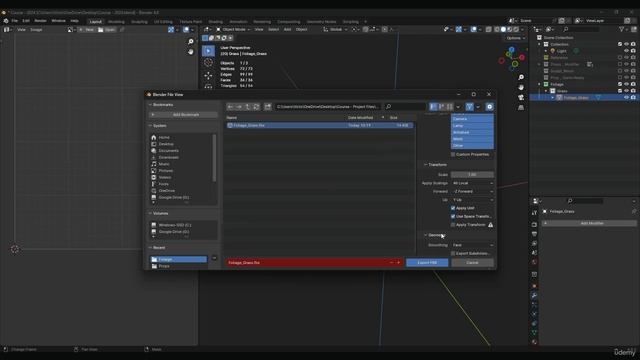This screenshot has height=360, width=640.
Task: Open the Forward axis dropdown
Action: pos(472,191)
